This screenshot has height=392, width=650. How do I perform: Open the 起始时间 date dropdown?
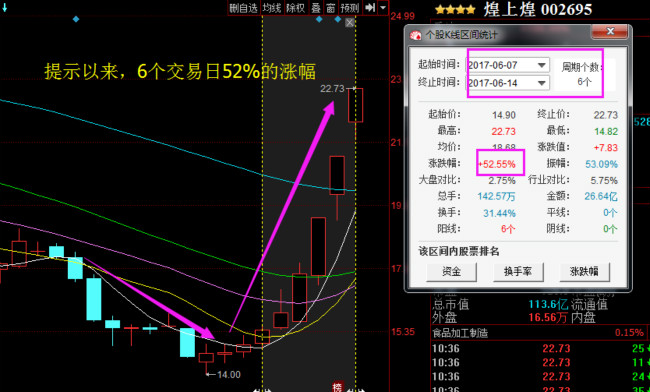pos(541,65)
